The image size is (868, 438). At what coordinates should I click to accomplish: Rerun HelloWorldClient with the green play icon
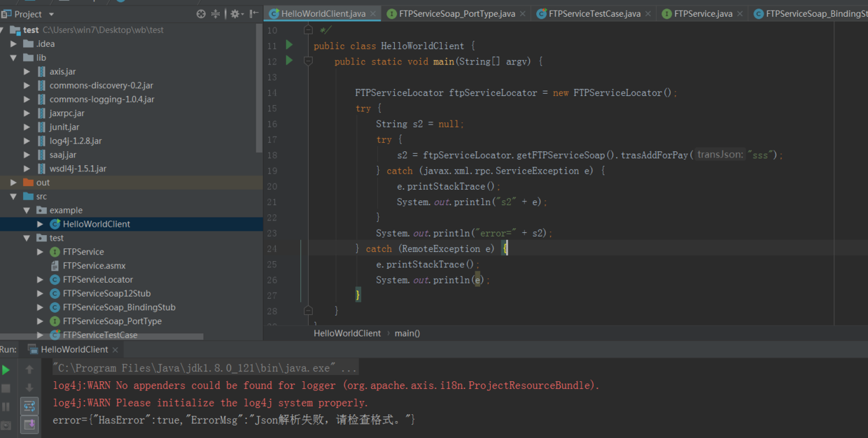(6, 370)
